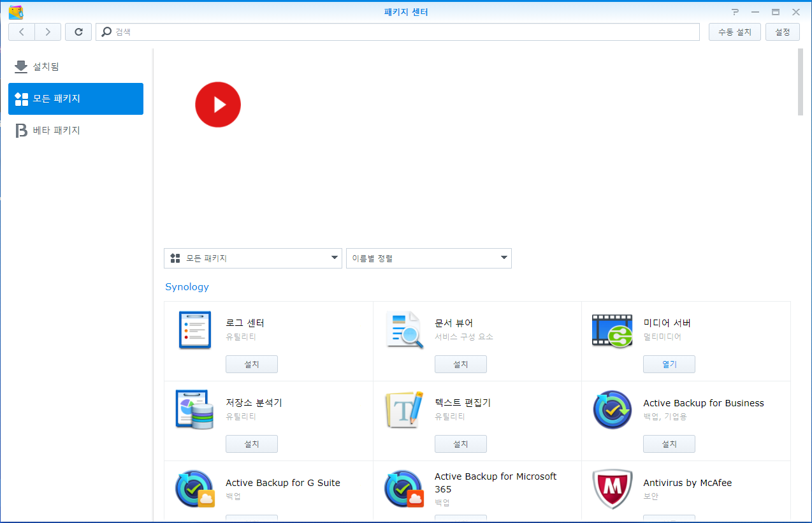
Task: Click the help question mark in title bar
Action: [735, 12]
